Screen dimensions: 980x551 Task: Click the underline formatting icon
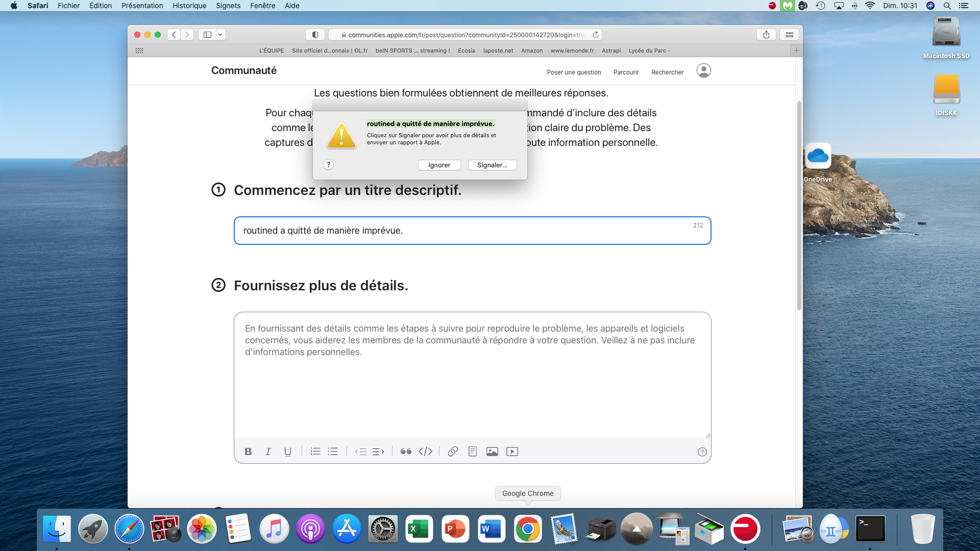point(288,452)
